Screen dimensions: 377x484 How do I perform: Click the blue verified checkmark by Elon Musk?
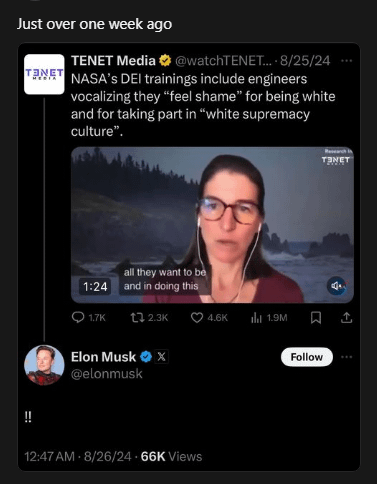click(x=146, y=357)
